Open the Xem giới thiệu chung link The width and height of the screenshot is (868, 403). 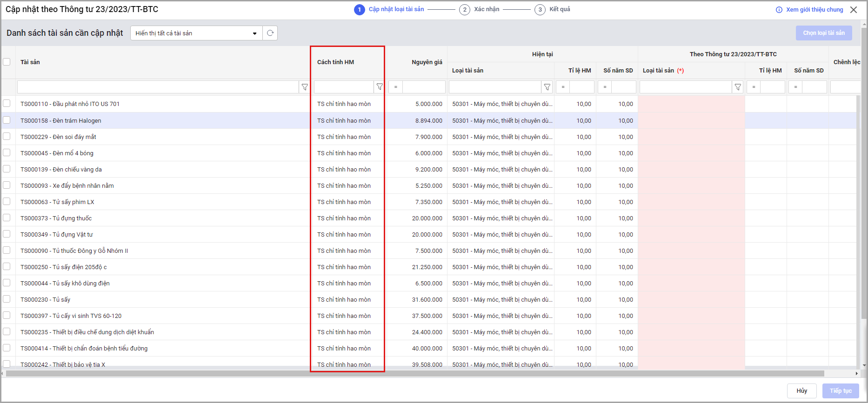(x=815, y=10)
